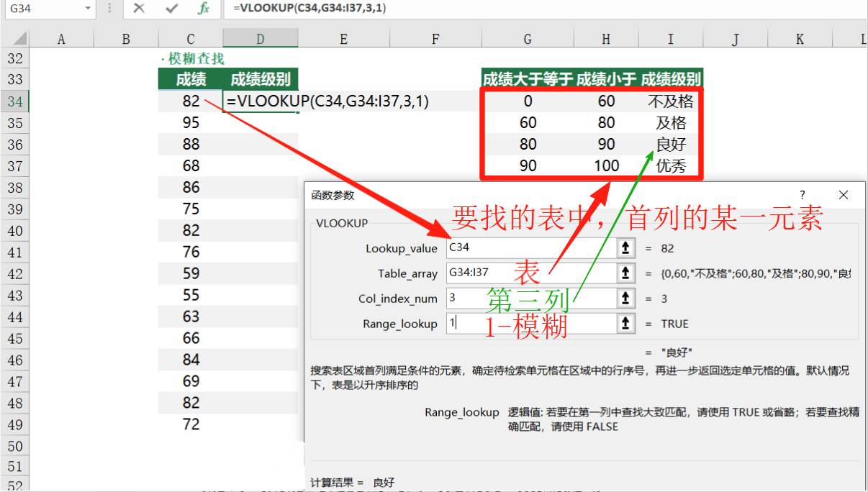
Task: Select cell G36 containing 80
Action: (x=528, y=145)
